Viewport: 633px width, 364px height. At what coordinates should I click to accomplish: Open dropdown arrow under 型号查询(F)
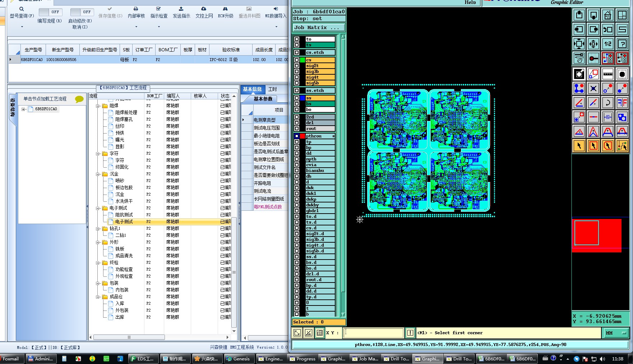click(x=22, y=27)
